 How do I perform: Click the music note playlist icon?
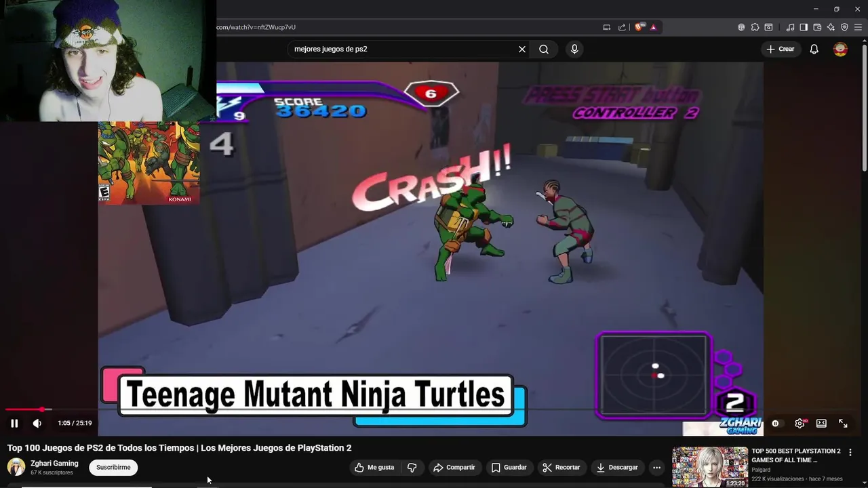pyautogui.click(x=790, y=27)
